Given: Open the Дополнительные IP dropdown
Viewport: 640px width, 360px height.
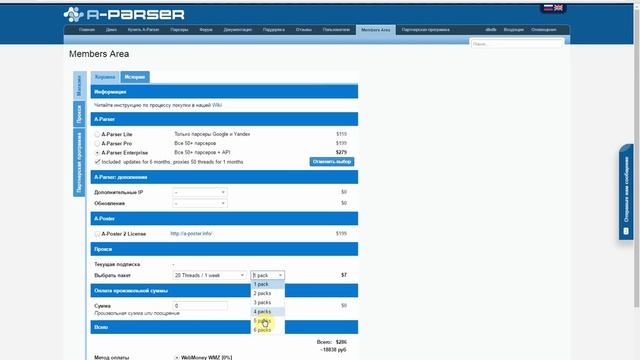Looking at the screenshot, I should 200,192.
